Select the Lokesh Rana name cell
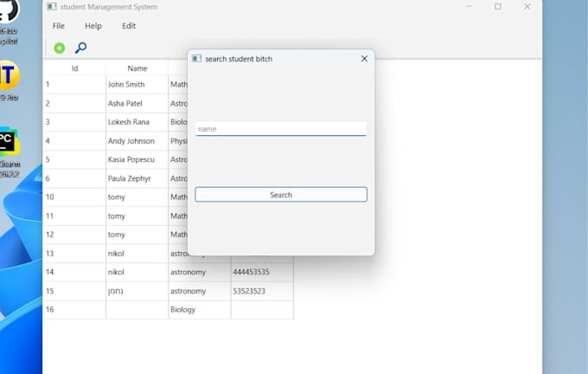 pyautogui.click(x=137, y=122)
